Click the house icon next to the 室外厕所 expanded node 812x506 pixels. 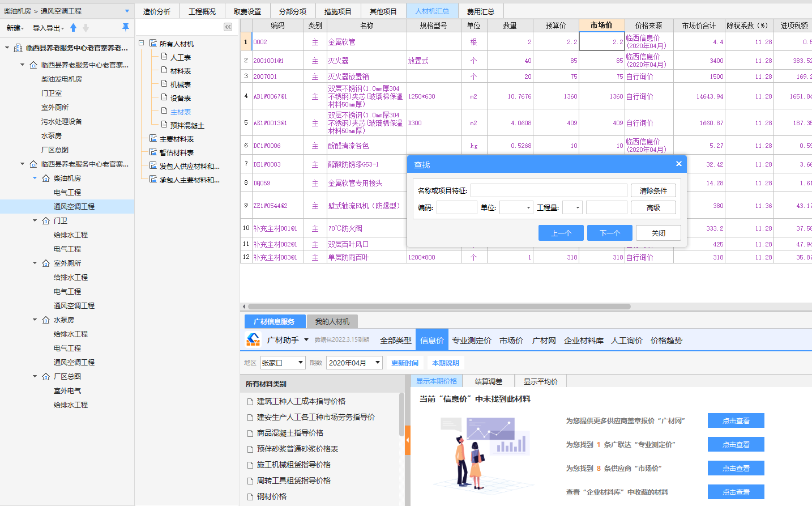(x=46, y=263)
